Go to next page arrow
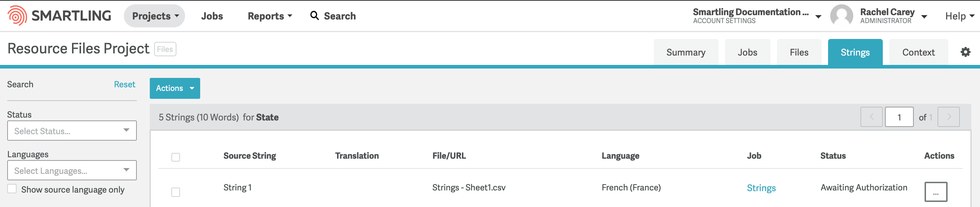Screen dimensions: 980x207 pyautogui.click(x=948, y=117)
